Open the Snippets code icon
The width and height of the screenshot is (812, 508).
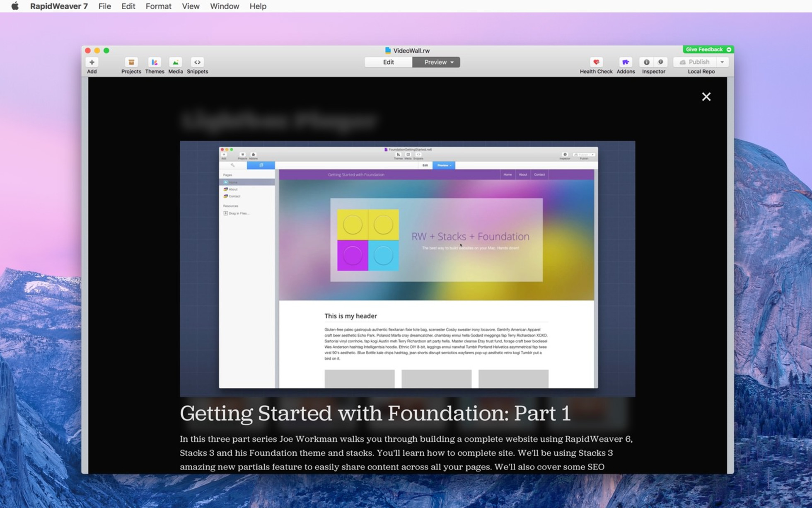[x=197, y=62]
